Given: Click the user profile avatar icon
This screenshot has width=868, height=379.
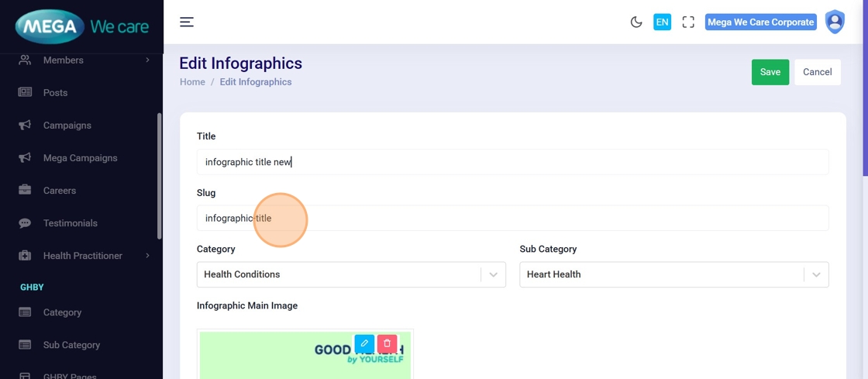Looking at the screenshot, I should tap(835, 22).
